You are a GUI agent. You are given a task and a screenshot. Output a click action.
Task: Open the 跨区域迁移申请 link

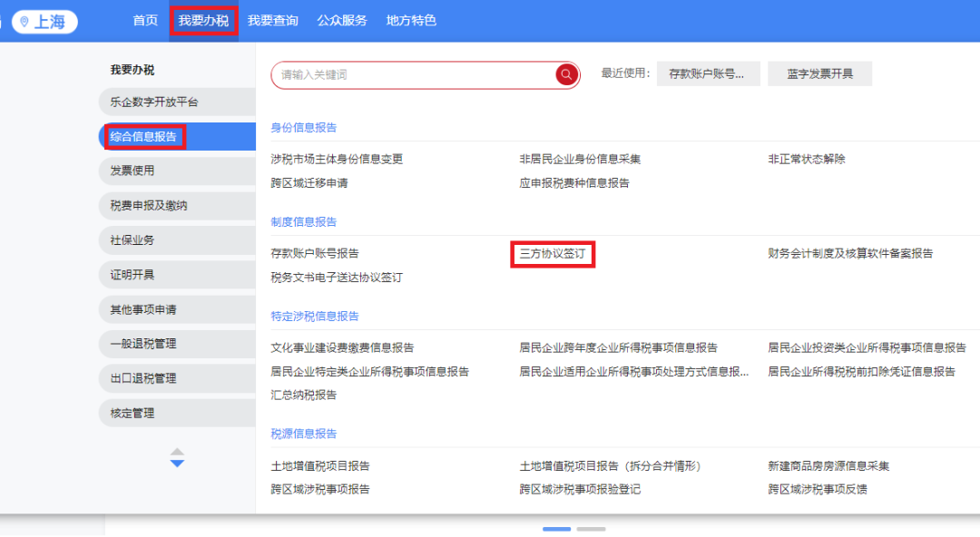[x=309, y=183]
